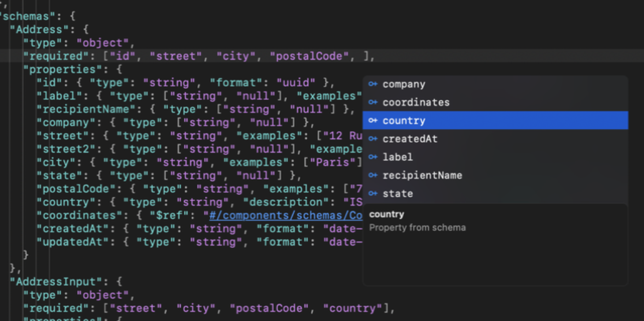Select label in the suggestions list
This screenshot has height=321, width=644.
[397, 157]
